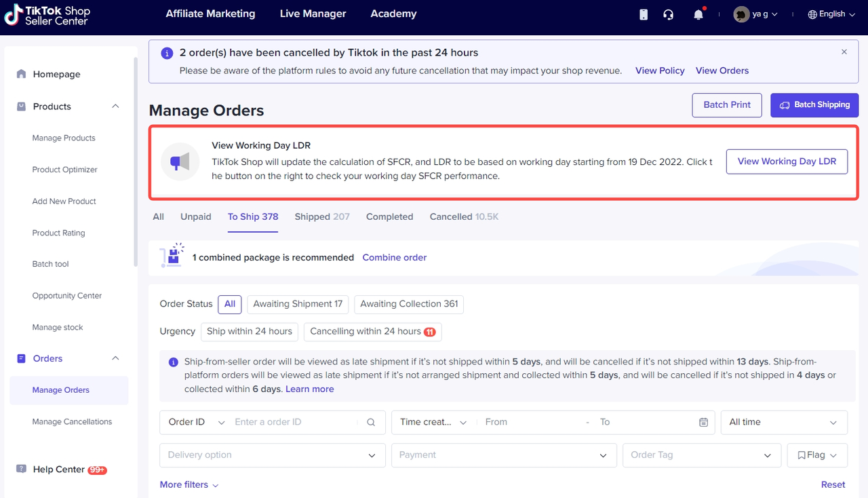Viewport: 868px width, 498px height.
Task: Open the Payment dropdown
Action: [x=505, y=455]
